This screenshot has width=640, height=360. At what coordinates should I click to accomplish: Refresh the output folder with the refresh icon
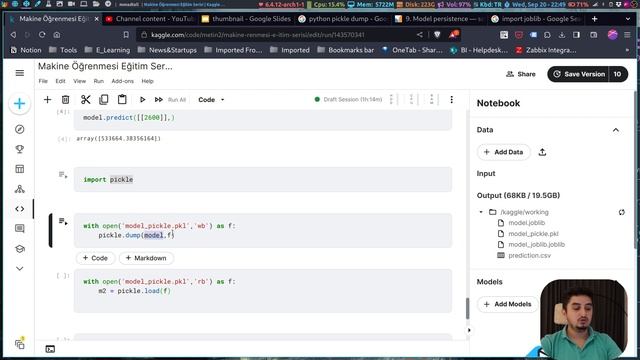(621, 212)
